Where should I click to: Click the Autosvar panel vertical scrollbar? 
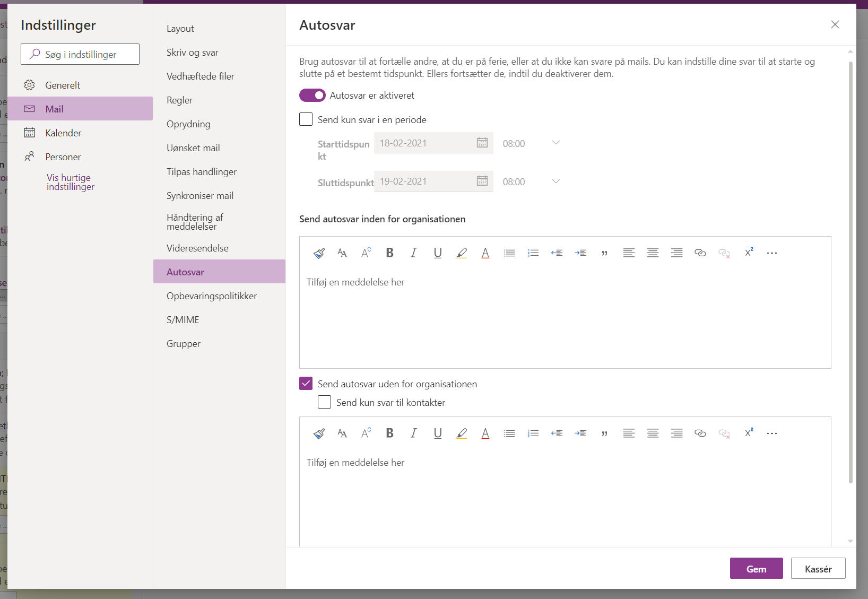(850, 272)
